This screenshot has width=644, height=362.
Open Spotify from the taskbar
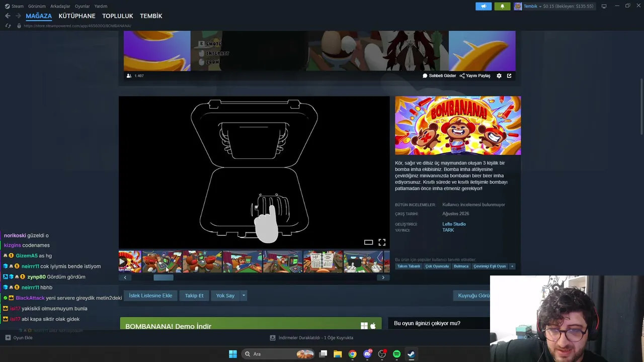click(396, 354)
